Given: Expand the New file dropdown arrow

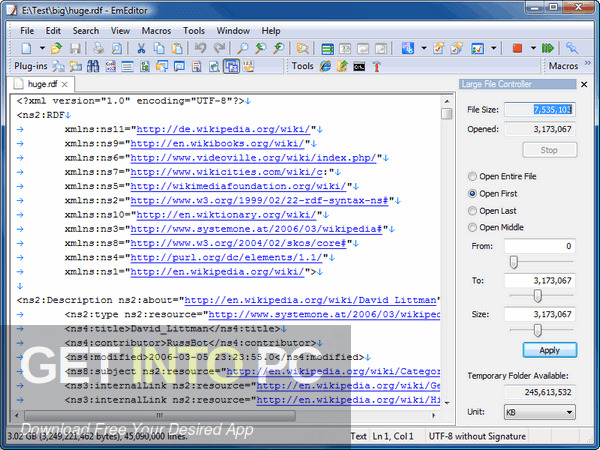Looking at the screenshot, I should (42, 49).
